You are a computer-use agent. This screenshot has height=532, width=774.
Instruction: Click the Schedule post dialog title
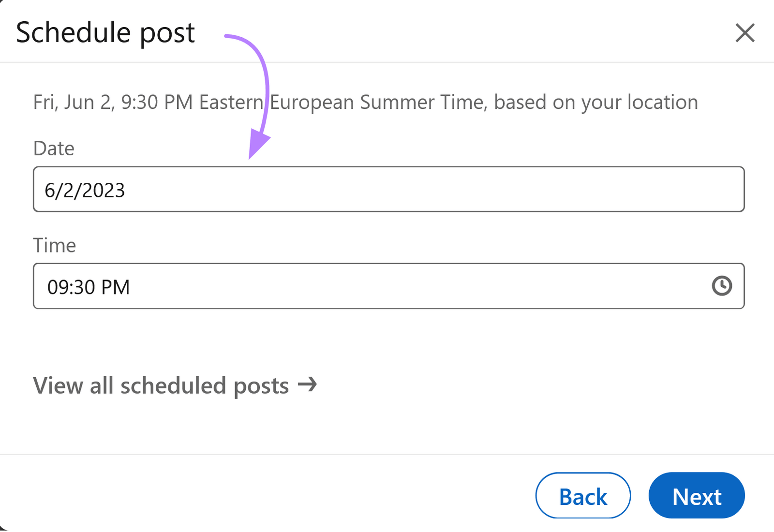[105, 32]
